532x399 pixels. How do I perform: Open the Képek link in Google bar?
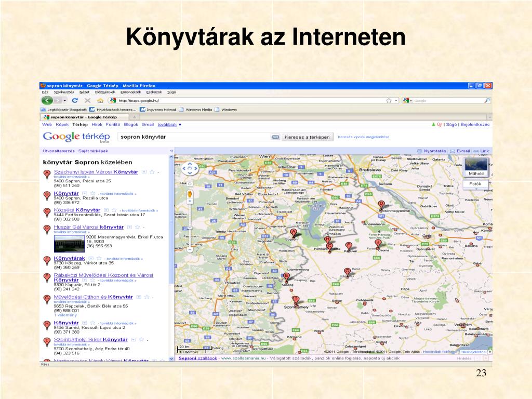pyautogui.click(x=62, y=125)
